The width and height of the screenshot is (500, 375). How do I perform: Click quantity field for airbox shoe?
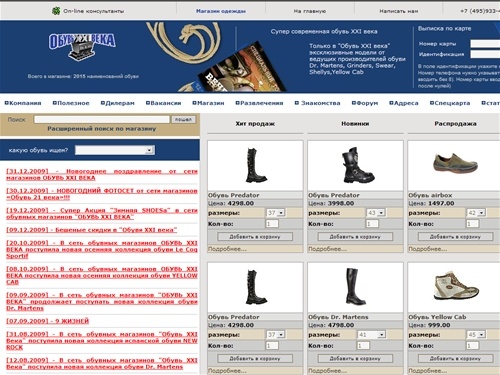tap(472, 224)
